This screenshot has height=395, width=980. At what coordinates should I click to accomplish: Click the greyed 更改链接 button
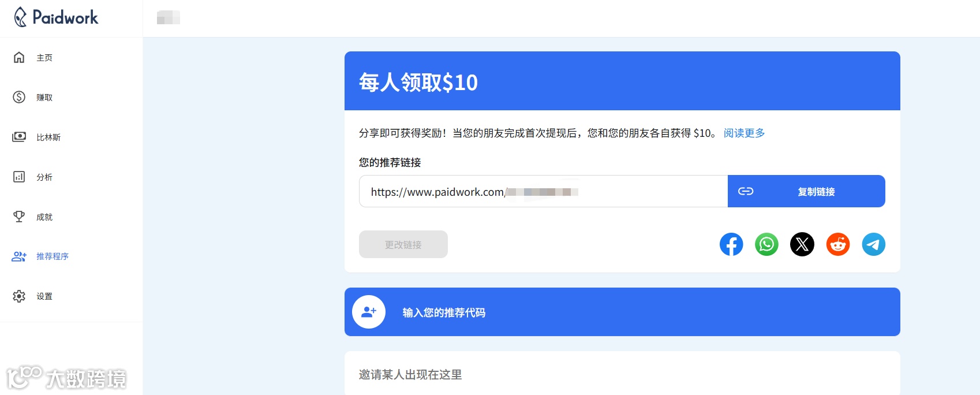403,244
